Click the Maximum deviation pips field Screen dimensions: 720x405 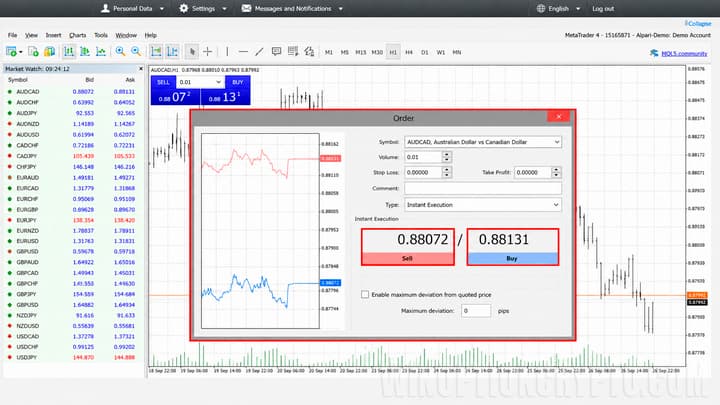point(476,311)
